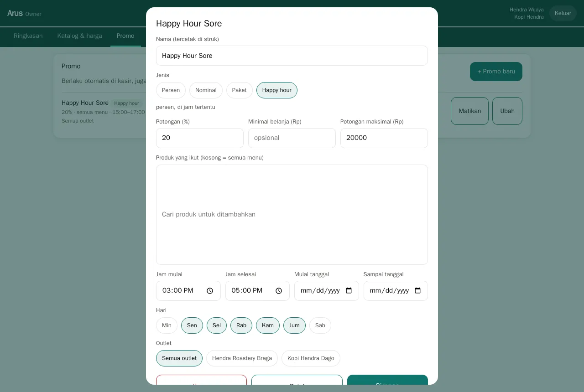Switch promo type to Paket
584x392 pixels.
[239, 90]
